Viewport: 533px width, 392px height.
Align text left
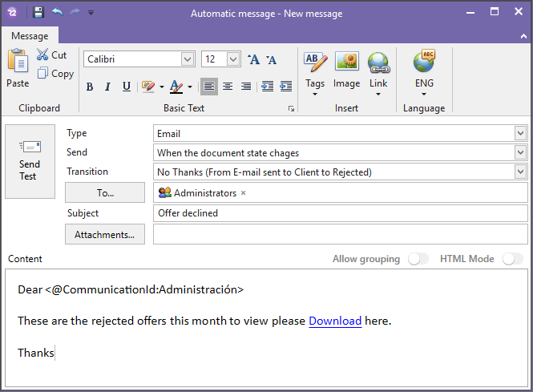coord(209,87)
